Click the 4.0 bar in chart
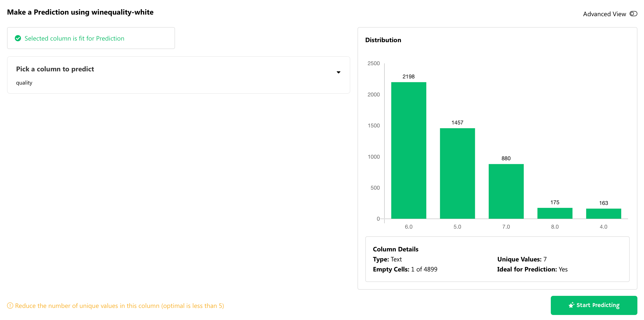 tap(603, 214)
